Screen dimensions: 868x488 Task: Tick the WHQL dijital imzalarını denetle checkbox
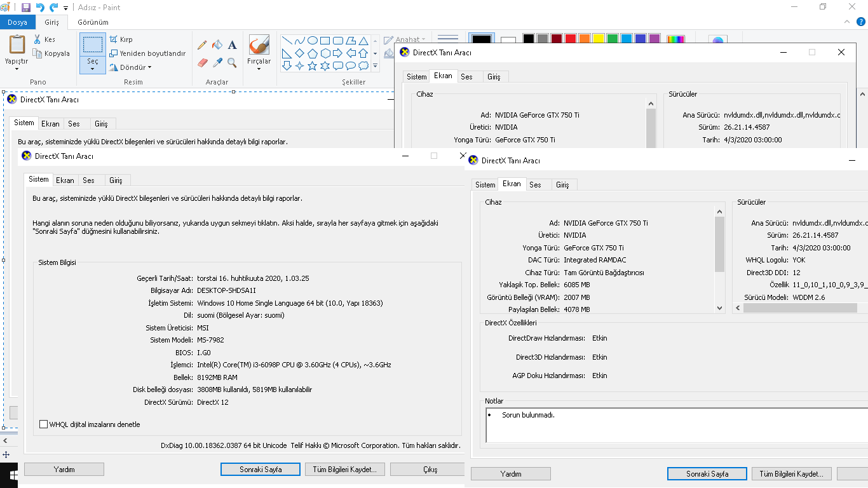coord(44,424)
